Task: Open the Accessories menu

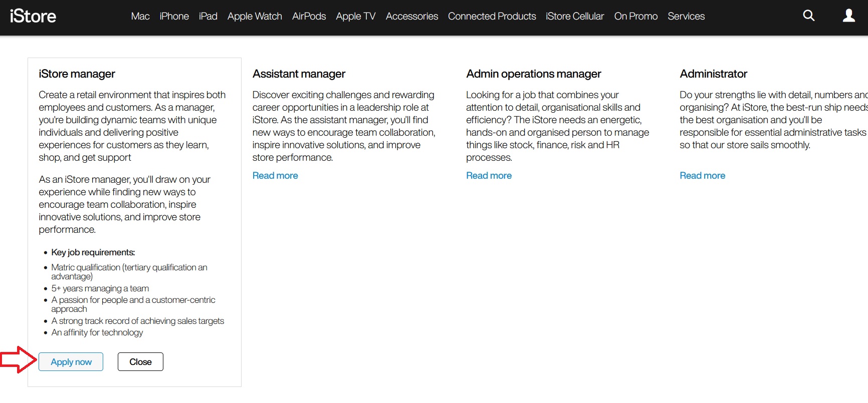Action: (x=411, y=16)
